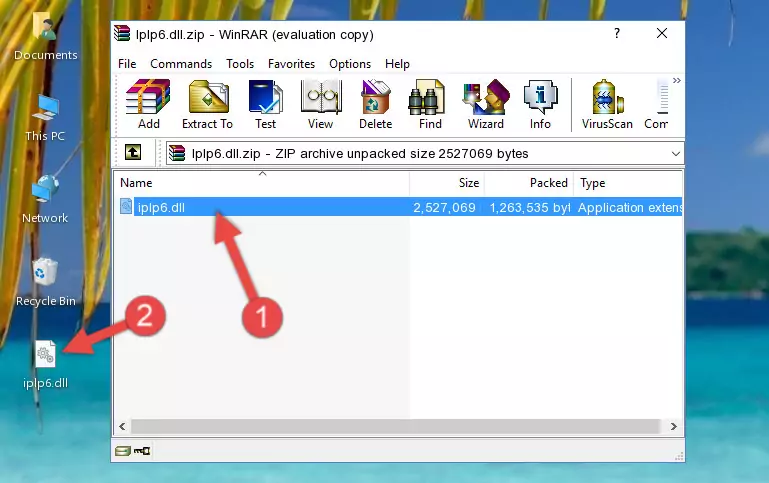This screenshot has height=483, width=769.
Task: Select the iplp6.dll desktop file icon
Action: [x=45, y=365]
